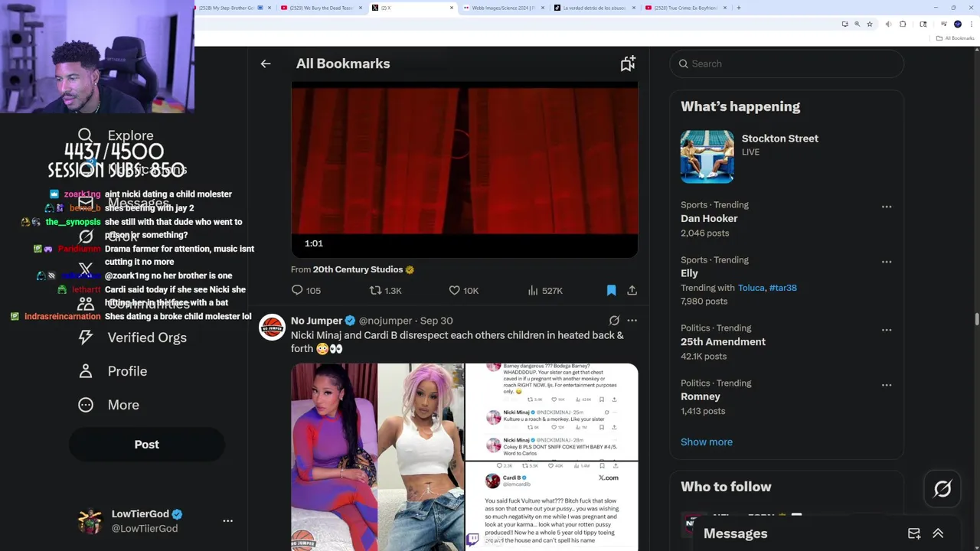Open the #tar38 hashtag link
This screenshot has width=980, height=551.
tap(782, 288)
